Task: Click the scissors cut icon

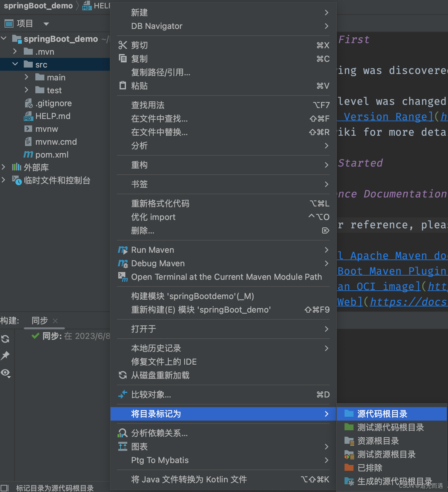Action: tap(123, 45)
